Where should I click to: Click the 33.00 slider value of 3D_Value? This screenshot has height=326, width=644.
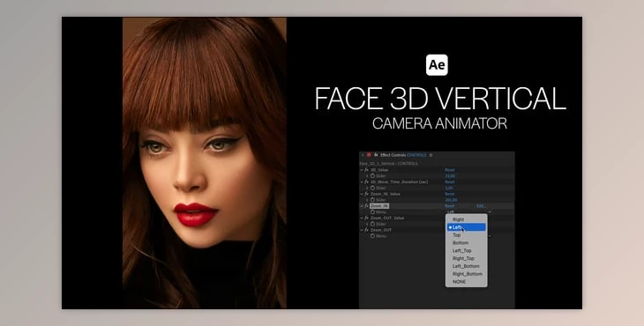click(x=450, y=176)
